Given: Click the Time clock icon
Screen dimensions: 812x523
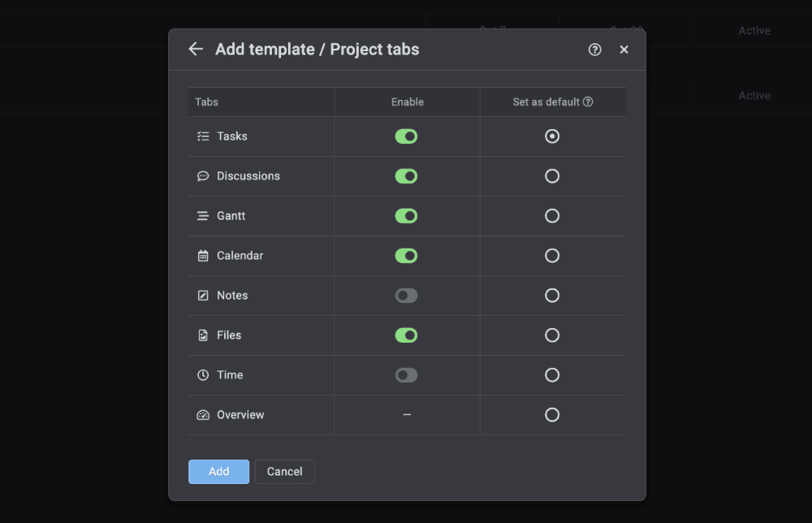Looking at the screenshot, I should click(203, 375).
